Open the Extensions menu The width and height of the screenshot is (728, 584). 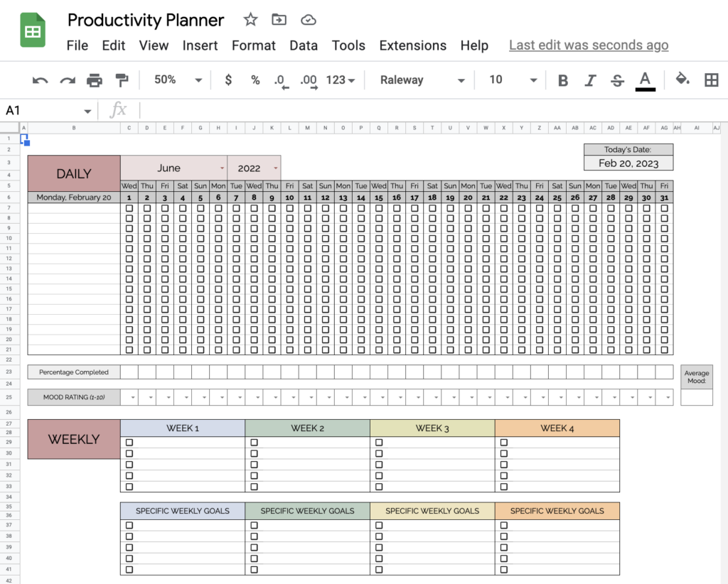[x=412, y=45]
